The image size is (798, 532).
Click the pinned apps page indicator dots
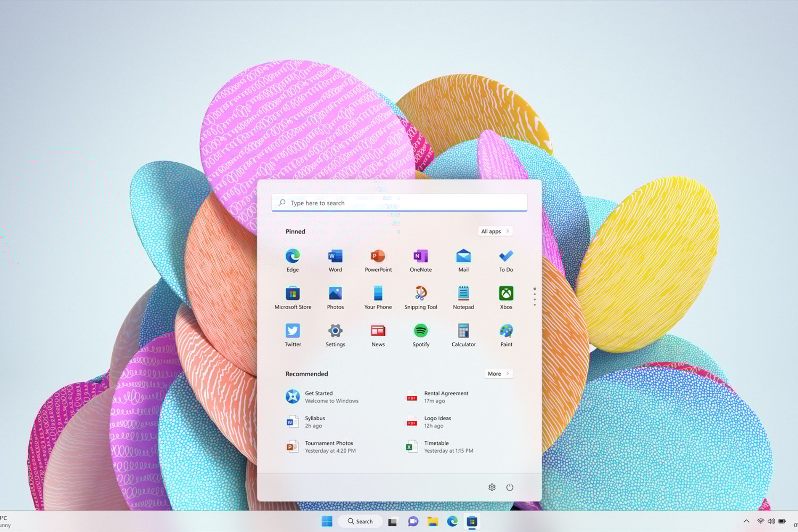pyautogui.click(x=535, y=297)
